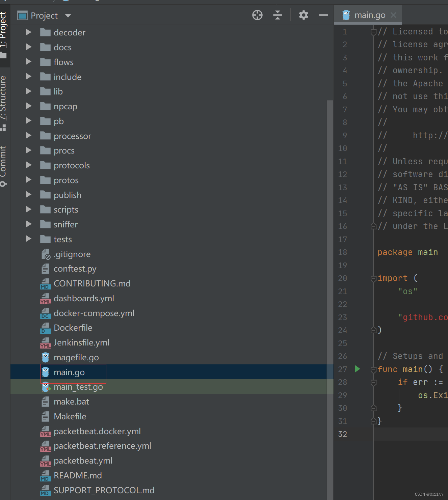This screenshot has width=448, height=500.
Task: Collapse all folders in the Project panel
Action: click(x=278, y=15)
